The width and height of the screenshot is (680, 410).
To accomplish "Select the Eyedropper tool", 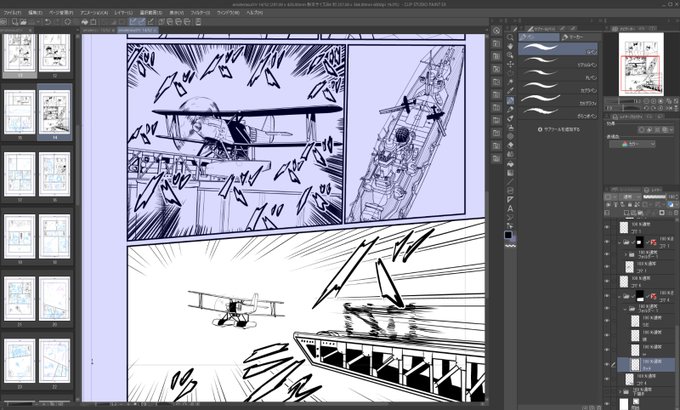I will pyautogui.click(x=510, y=91).
